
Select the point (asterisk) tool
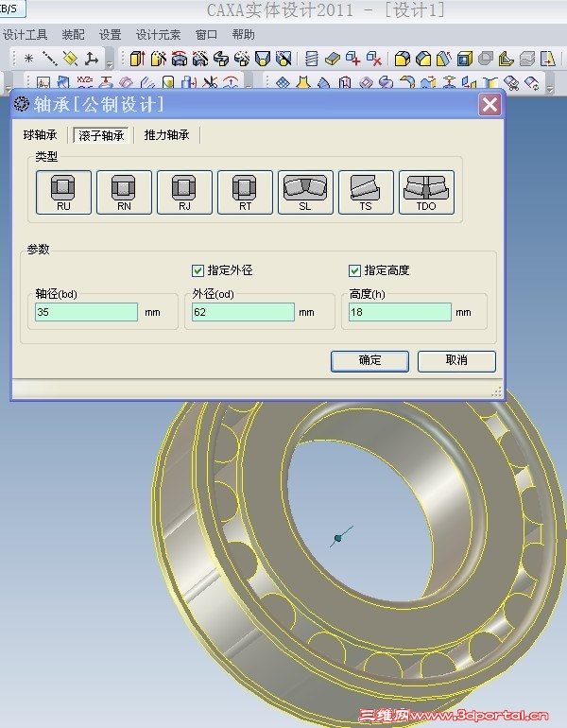28,59
